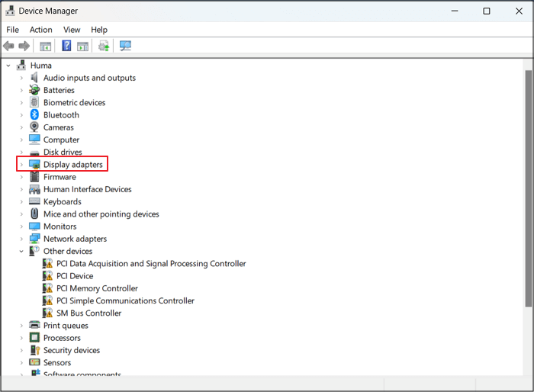Click Scan for hardware changes toolbar icon
This screenshot has height=392, width=534.
pyautogui.click(x=125, y=46)
